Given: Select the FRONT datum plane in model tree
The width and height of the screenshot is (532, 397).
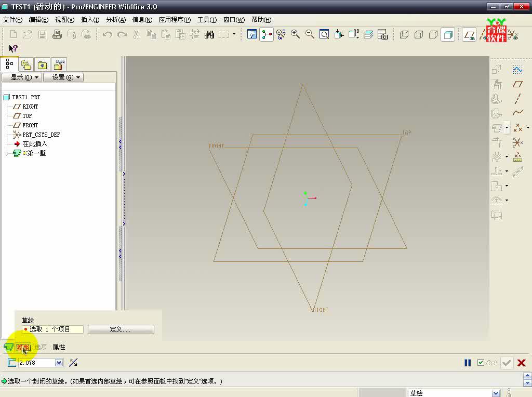Looking at the screenshot, I should (x=30, y=125).
